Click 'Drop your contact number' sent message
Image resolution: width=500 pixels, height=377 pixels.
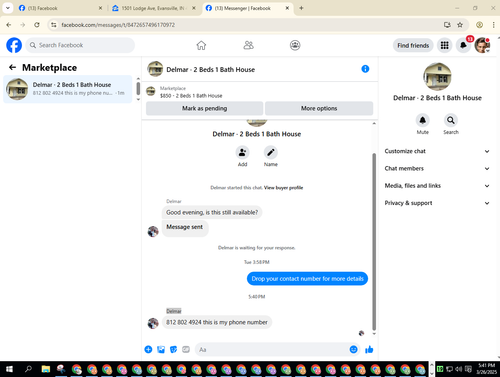pos(307,279)
